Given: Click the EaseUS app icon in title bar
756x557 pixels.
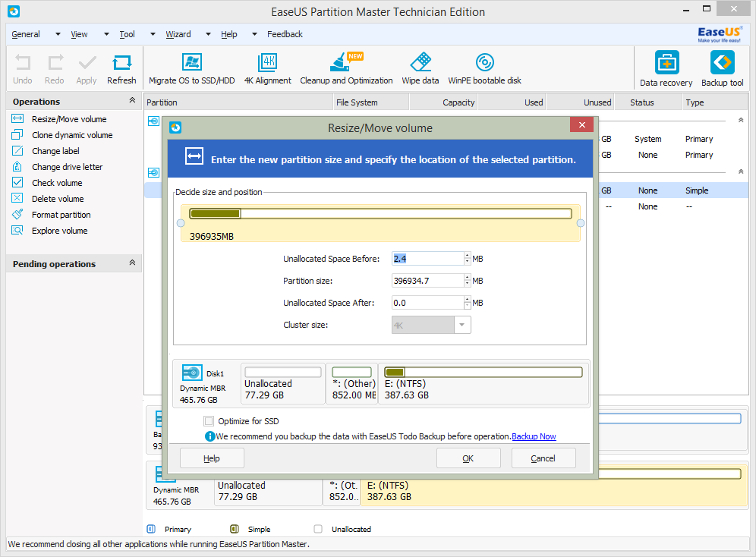Looking at the screenshot, I should (x=14, y=11).
